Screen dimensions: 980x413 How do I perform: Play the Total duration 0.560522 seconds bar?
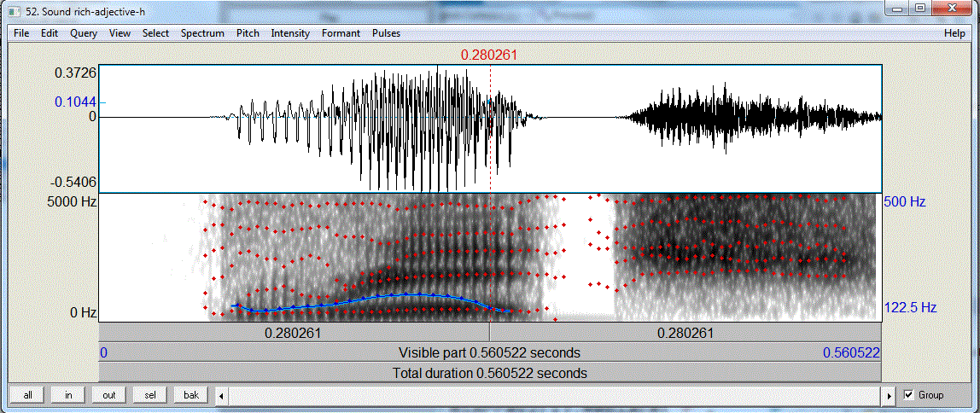(489, 373)
